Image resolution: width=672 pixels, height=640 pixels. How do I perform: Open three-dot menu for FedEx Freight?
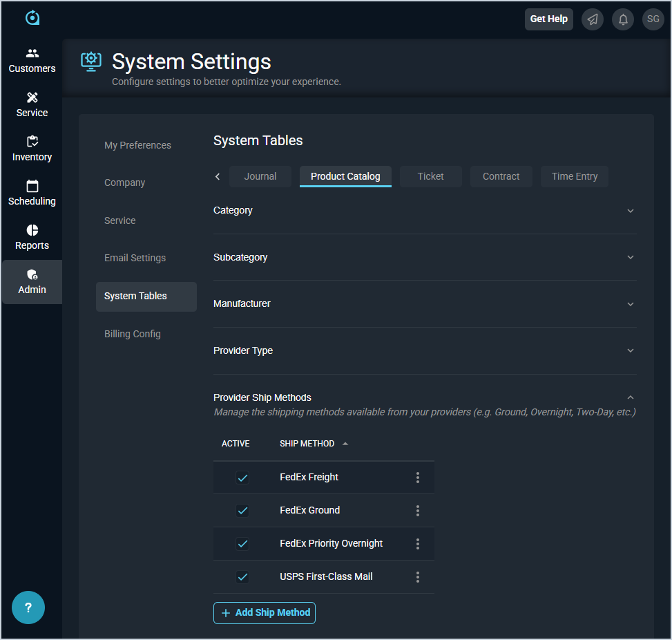click(418, 478)
